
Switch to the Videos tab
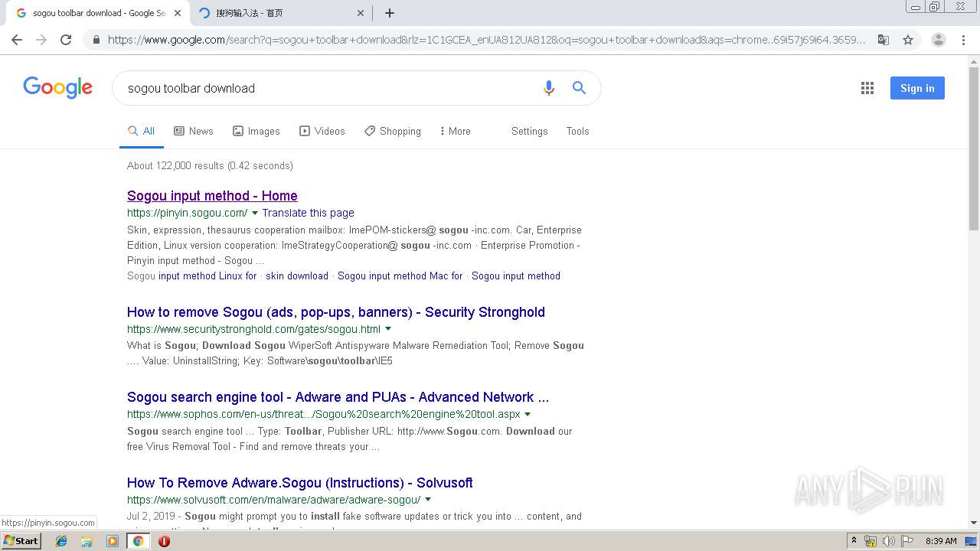click(x=322, y=131)
